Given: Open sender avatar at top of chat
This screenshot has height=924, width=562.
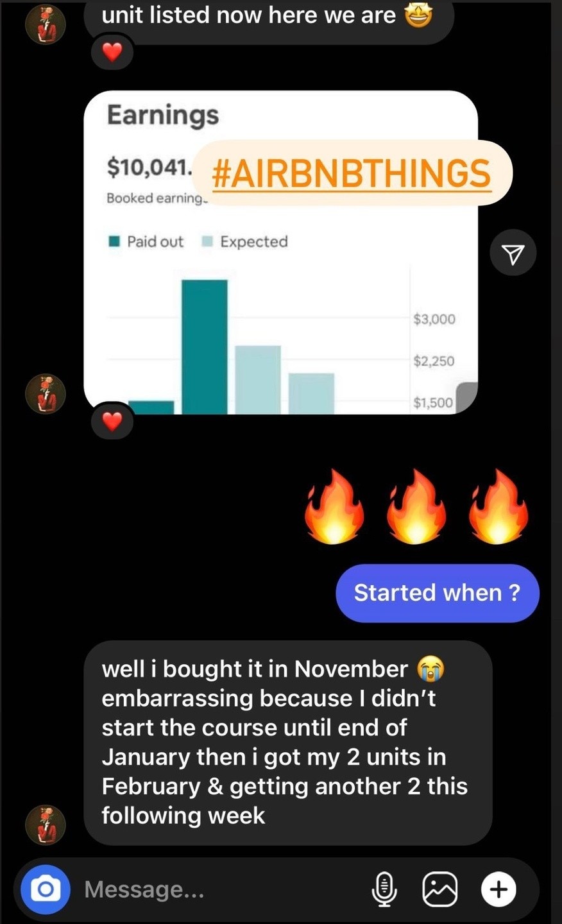Looking at the screenshot, I should point(45,24).
